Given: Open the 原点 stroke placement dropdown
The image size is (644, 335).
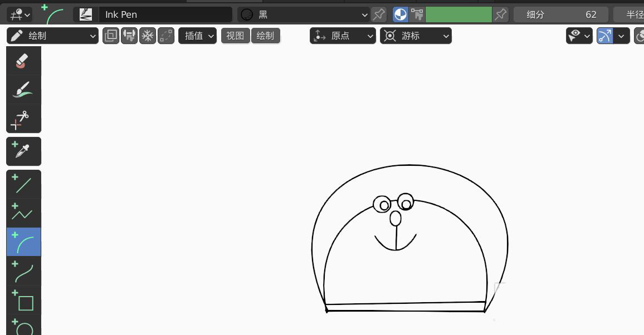Looking at the screenshot, I should [343, 36].
